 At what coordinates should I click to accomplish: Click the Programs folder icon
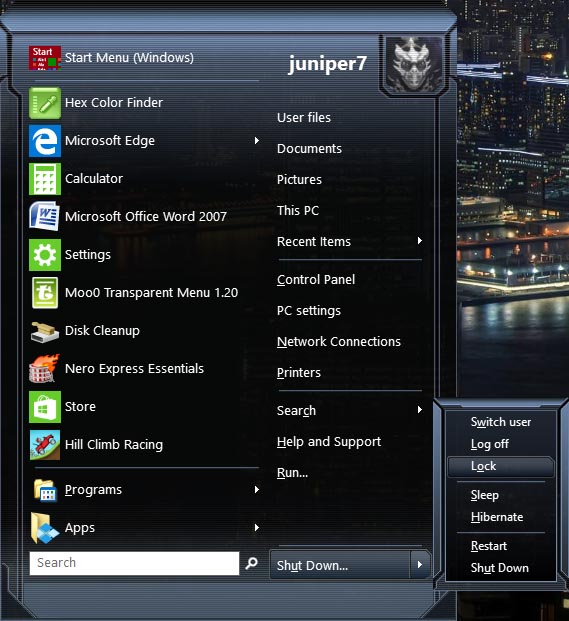tap(45, 490)
